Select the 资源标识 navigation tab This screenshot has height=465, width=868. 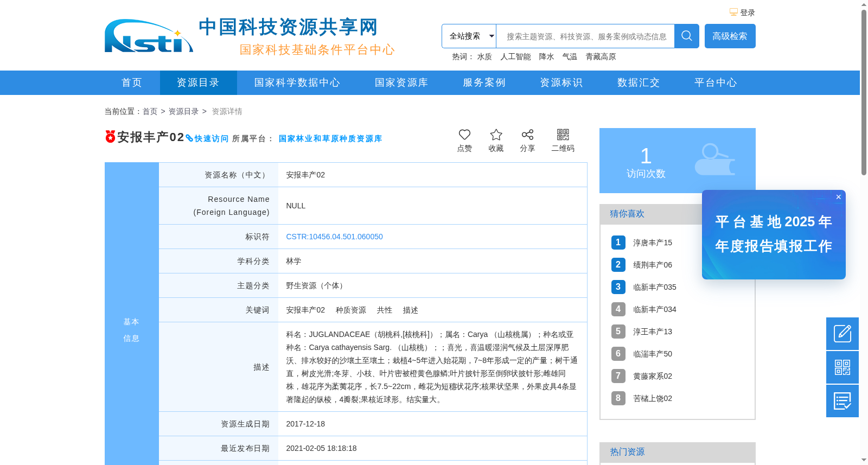pos(561,82)
